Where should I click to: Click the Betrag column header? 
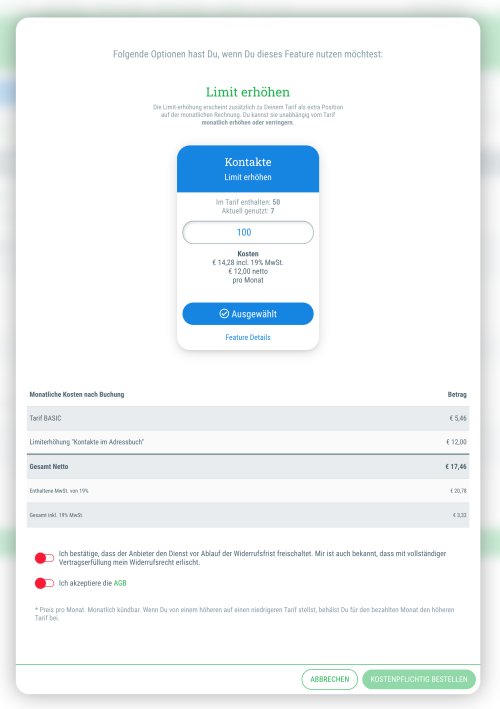click(x=457, y=394)
